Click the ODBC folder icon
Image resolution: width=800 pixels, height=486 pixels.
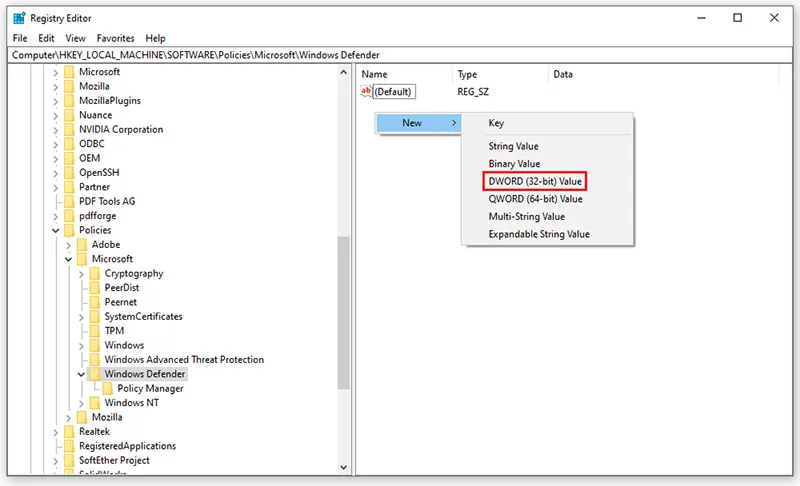click(69, 144)
